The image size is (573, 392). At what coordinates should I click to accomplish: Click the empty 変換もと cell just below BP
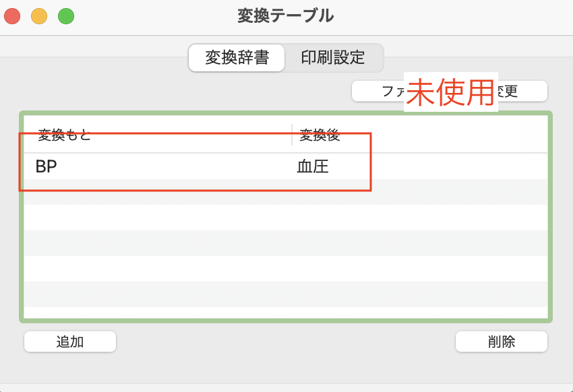155,192
